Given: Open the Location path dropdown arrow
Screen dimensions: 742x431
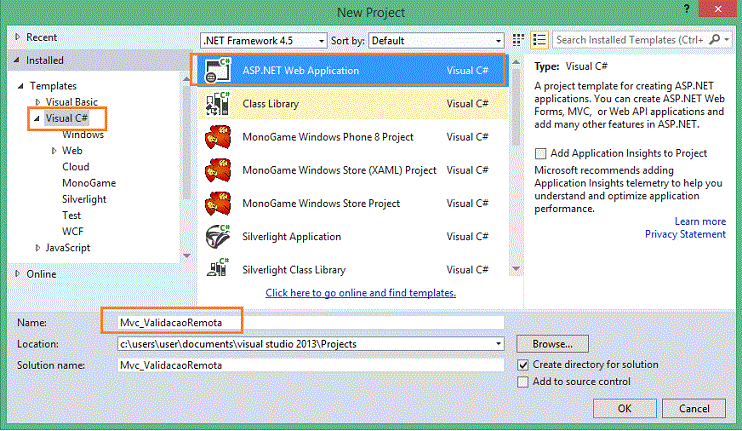Looking at the screenshot, I should [498, 344].
